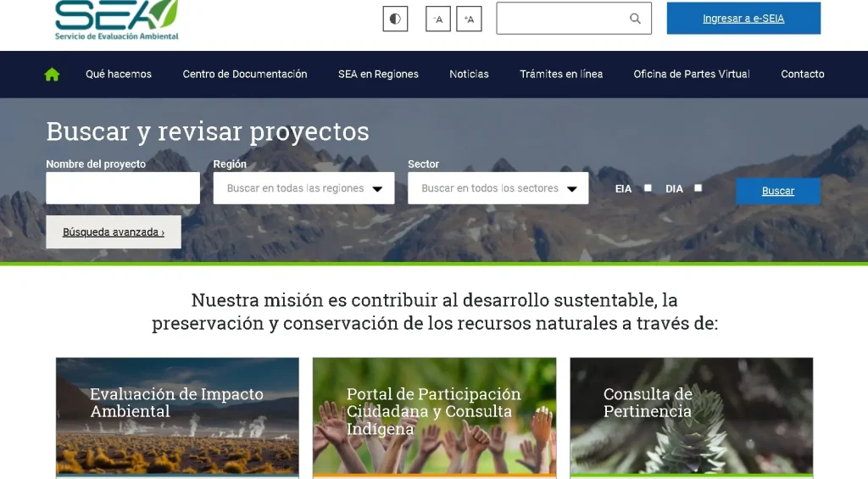Click the SEA logo
Viewport: 868px width, 479px height.
point(116,20)
